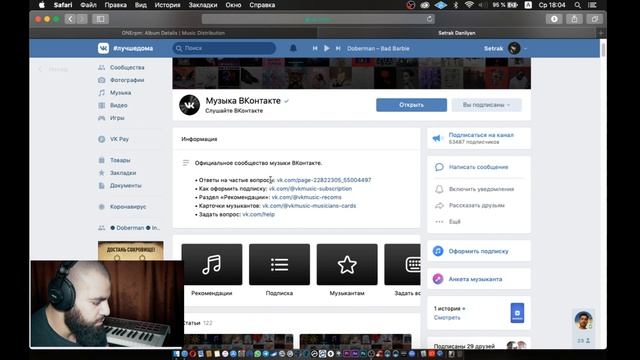Click the Bluetooth icon in the menu bar
Image resolution: width=640 pixels, height=360 pixels.
456,5
